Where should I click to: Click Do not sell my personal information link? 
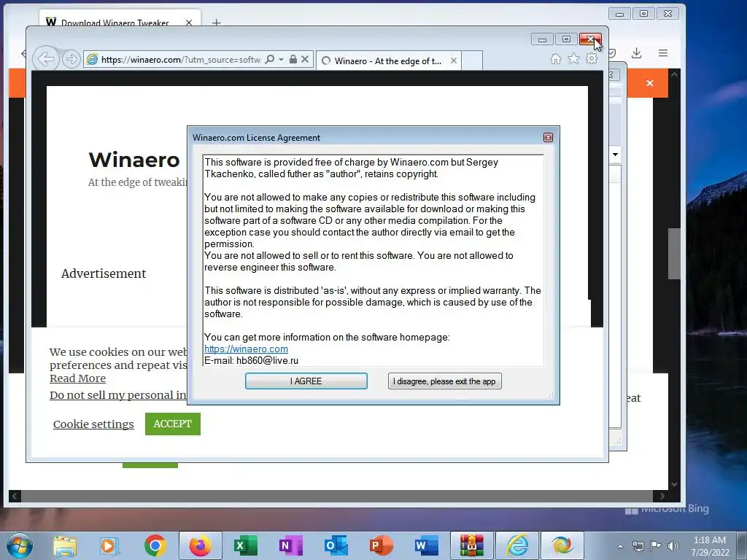tap(118, 394)
